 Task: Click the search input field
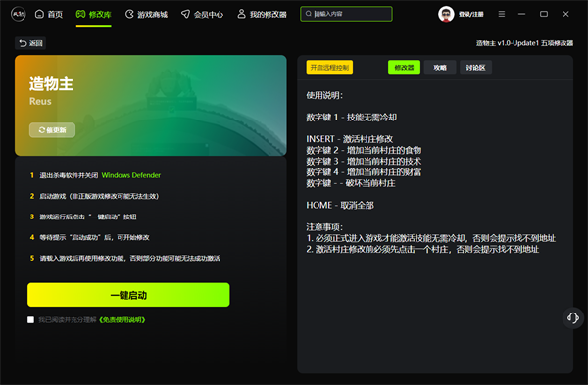click(346, 14)
